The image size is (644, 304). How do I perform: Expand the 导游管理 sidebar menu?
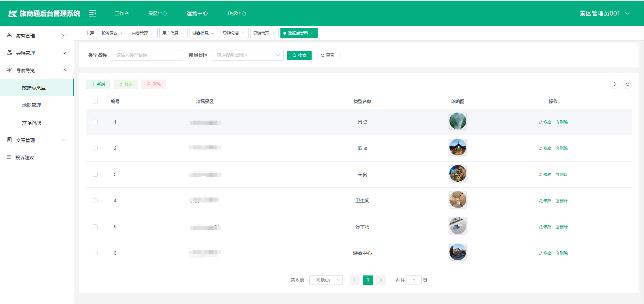[x=37, y=53]
